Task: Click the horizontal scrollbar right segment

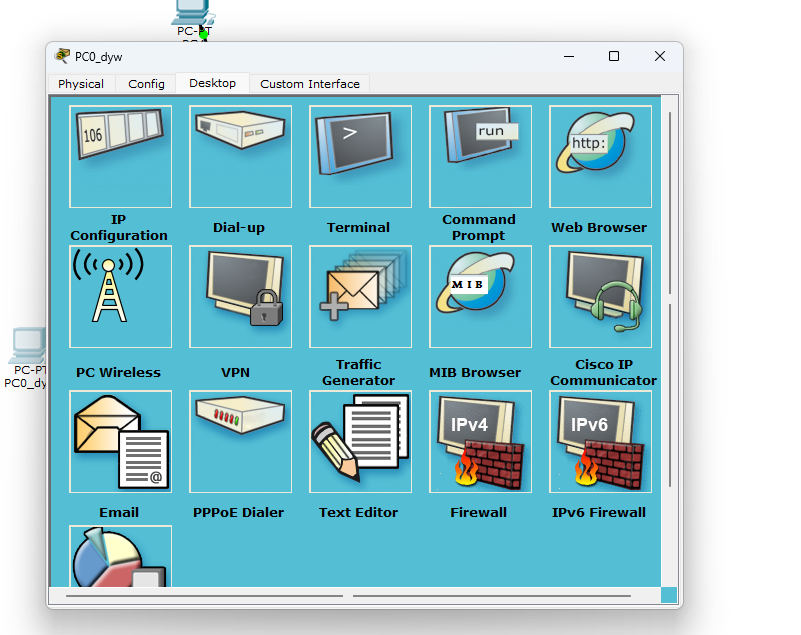Action: [x=492, y=596]
